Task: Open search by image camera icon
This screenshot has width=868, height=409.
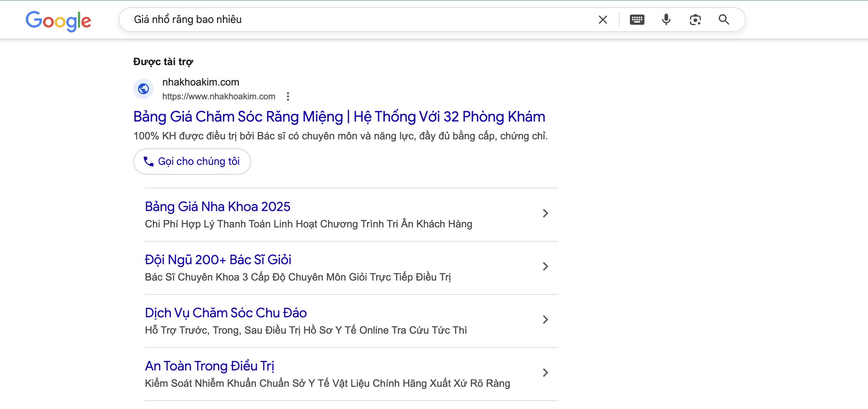Action: [x=695, y=20]
